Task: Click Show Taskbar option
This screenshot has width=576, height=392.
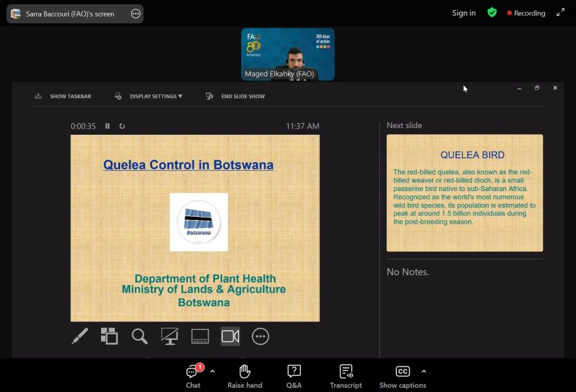Action: (x=64, y=96)
